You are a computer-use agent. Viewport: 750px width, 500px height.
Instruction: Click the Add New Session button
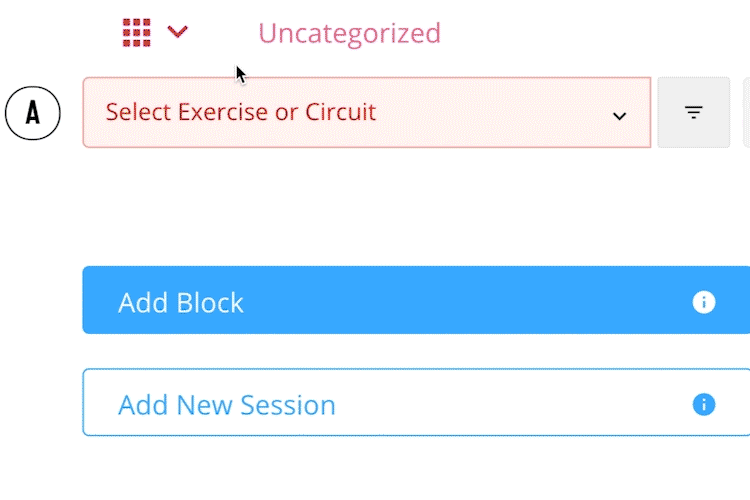(416, 402)
